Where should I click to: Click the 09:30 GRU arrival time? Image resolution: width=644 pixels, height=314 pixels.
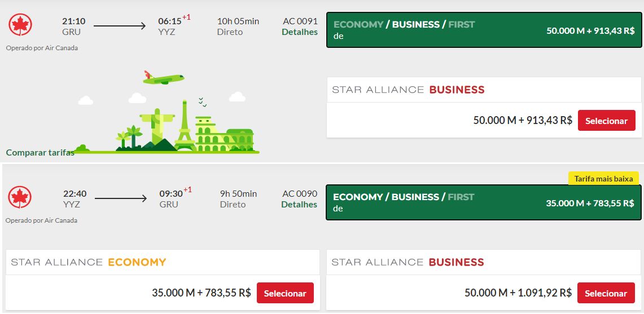pos(170,194)
